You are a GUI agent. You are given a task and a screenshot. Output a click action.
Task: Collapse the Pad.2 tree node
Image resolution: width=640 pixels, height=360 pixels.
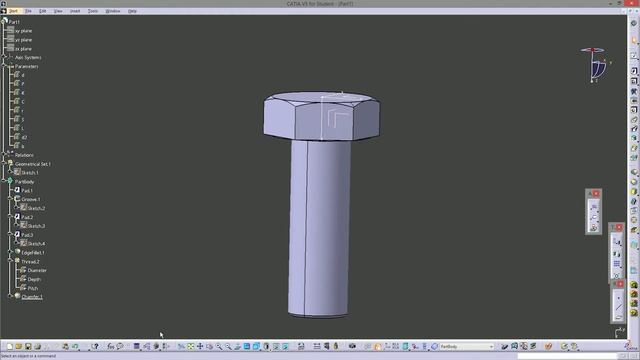tap(10, 217)
